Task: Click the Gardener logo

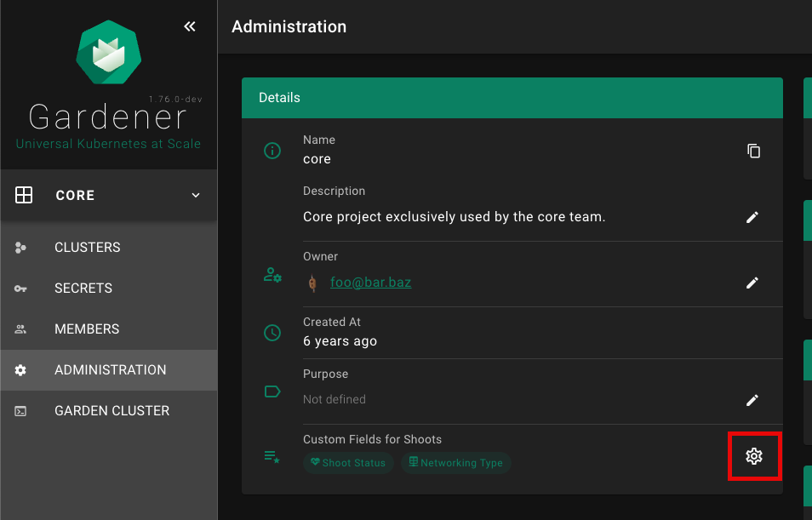Action: pyautogui.click(x=108, y=52)
